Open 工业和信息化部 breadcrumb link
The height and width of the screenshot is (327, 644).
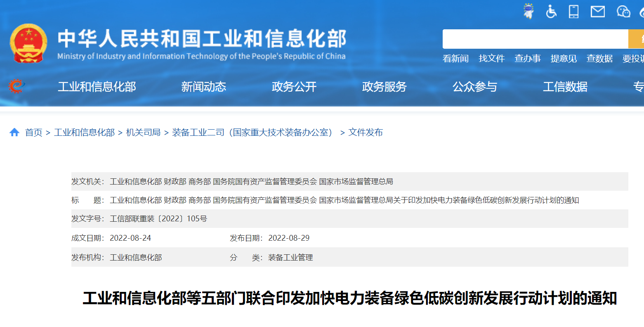[x=84, y=133]
